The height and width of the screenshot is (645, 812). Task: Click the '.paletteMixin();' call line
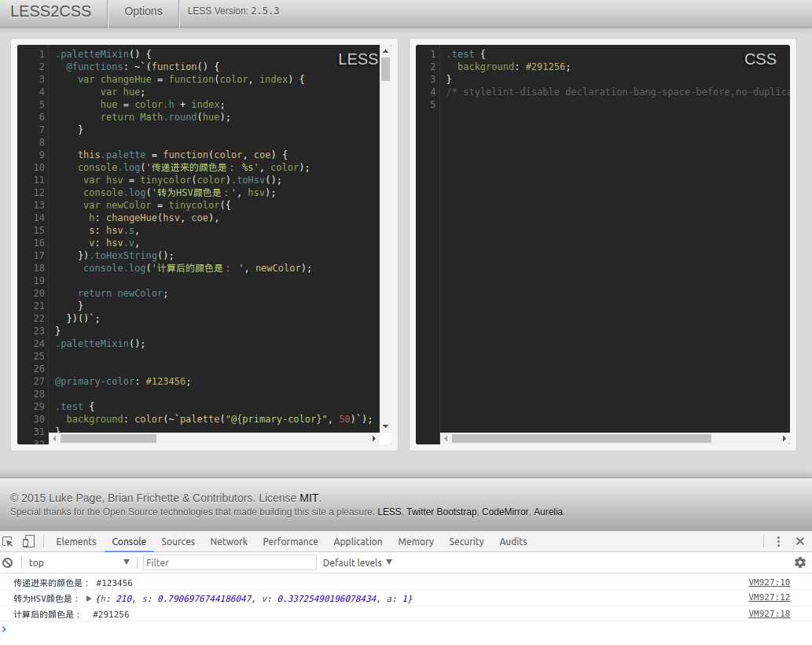pyautogui.click(x=100, y=344)
